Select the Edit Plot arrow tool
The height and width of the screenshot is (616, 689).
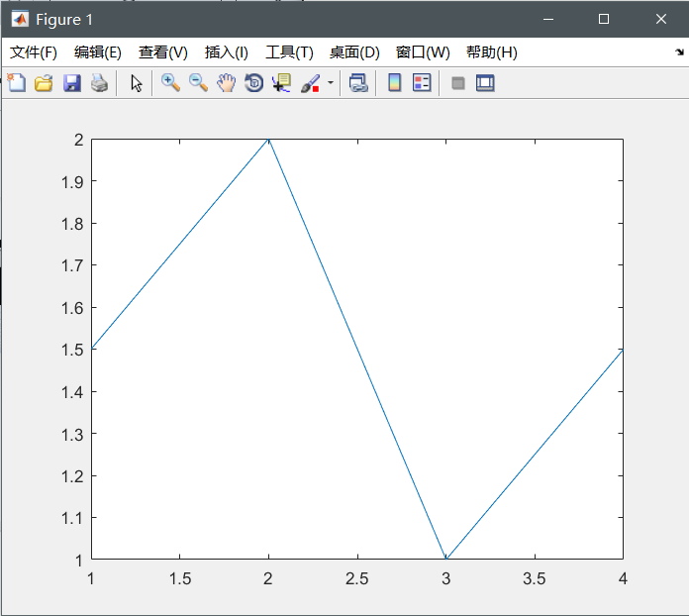(x=137, y=82)
